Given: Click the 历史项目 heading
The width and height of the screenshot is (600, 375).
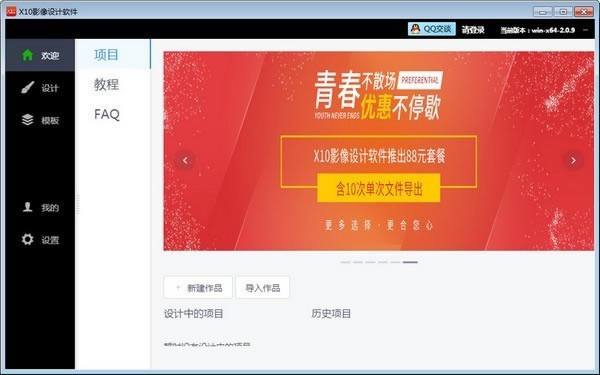Looking at the screenshot, I should pos(331,313).
